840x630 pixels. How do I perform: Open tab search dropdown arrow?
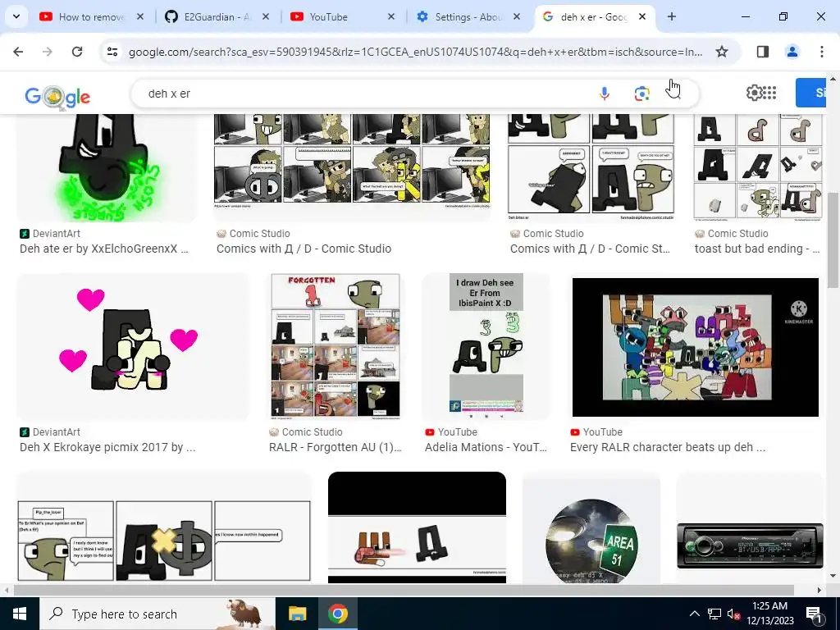16,16
